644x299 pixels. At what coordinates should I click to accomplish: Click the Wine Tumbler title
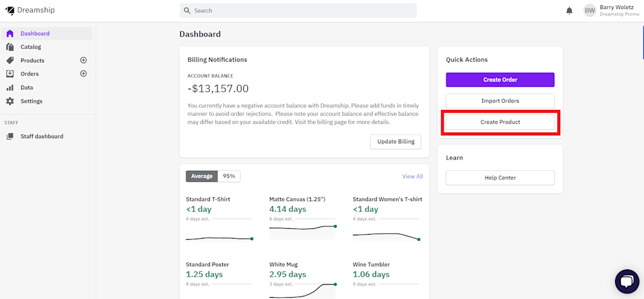372,264
